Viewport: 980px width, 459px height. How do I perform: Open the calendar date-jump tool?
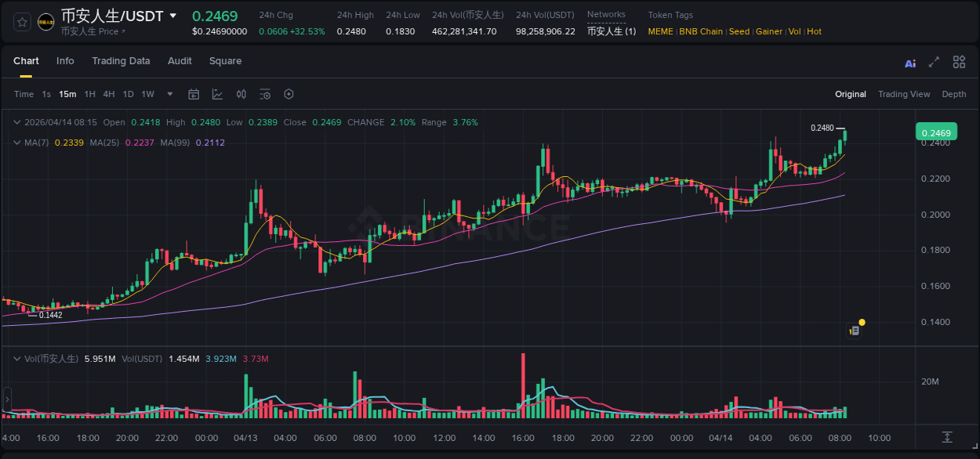point(194,94)
